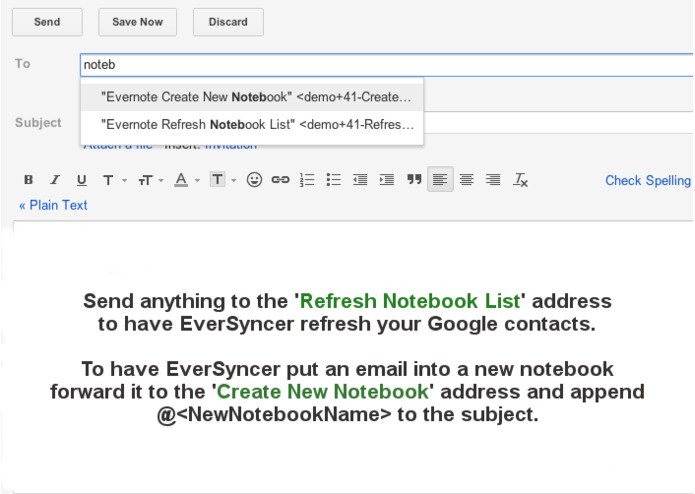This screenshot has width=695, height=494.
Task: Select Evernote Create New Notebook suggestion
Action: [252, 97]
